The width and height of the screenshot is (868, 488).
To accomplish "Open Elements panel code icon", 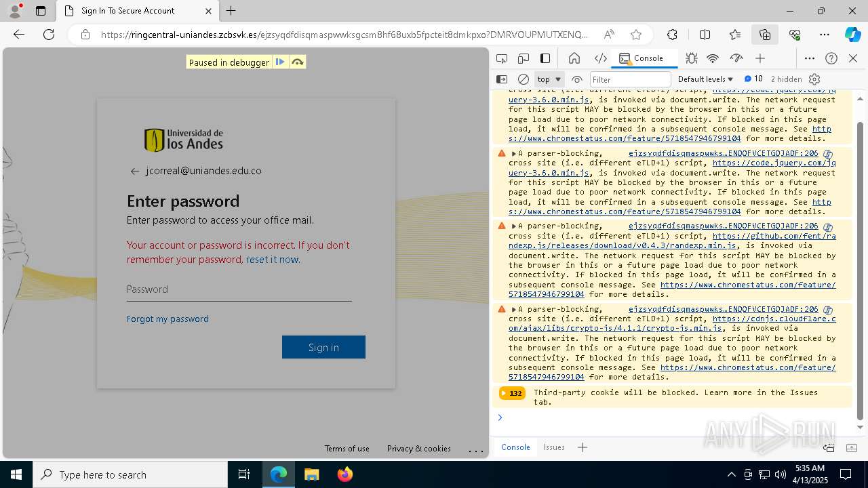I will pyautogui.click(x=600, y=58).
